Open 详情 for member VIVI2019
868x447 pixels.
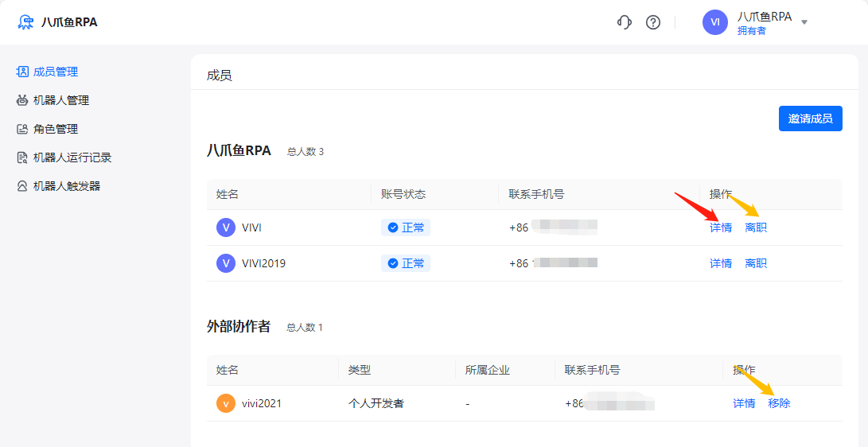pos(721,263)
